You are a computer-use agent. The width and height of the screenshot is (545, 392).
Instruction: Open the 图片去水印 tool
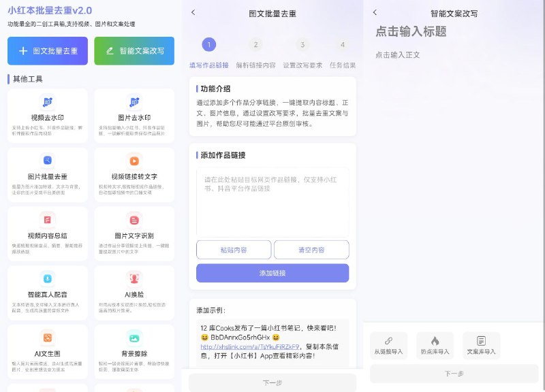pos(134,116)
